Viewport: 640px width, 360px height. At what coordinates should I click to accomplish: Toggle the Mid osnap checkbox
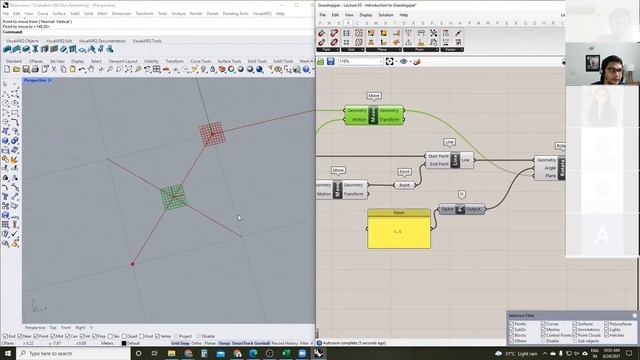pyautogui.click(x=53, y=336)
